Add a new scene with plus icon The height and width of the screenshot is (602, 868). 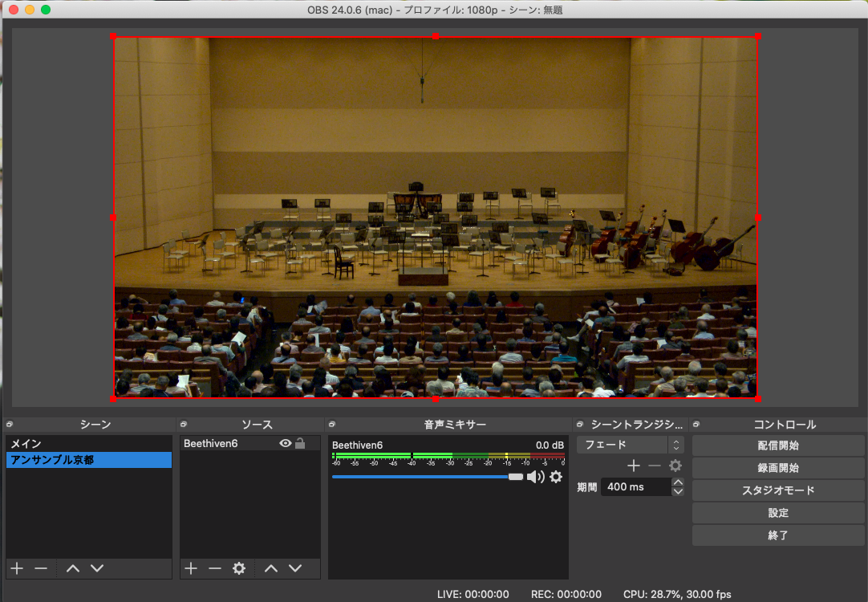pos(17,568)
